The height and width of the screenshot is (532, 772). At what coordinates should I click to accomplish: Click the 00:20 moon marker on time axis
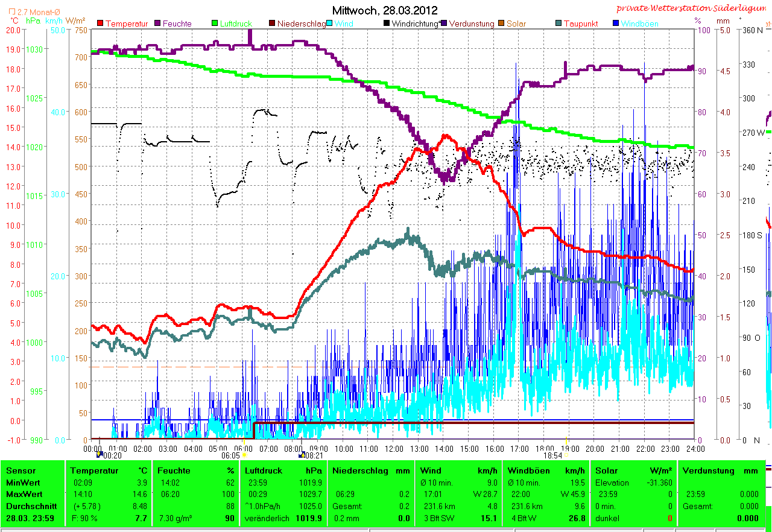click(100, 454)
